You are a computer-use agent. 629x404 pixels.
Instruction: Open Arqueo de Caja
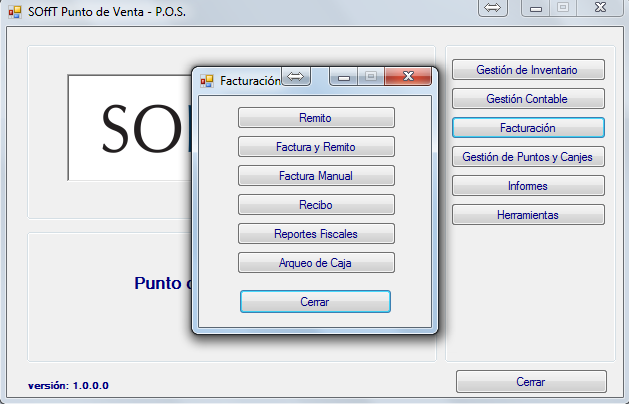tap(316, 263)
